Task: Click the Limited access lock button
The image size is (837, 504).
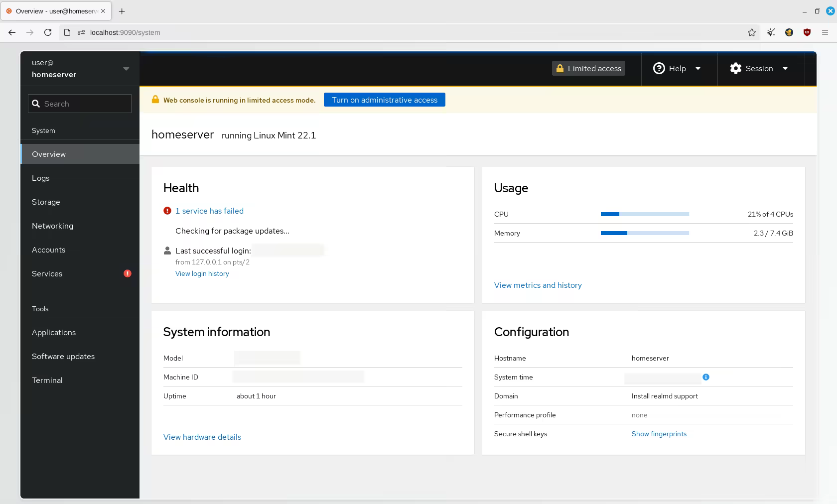Action: click(x=588, y=69)
